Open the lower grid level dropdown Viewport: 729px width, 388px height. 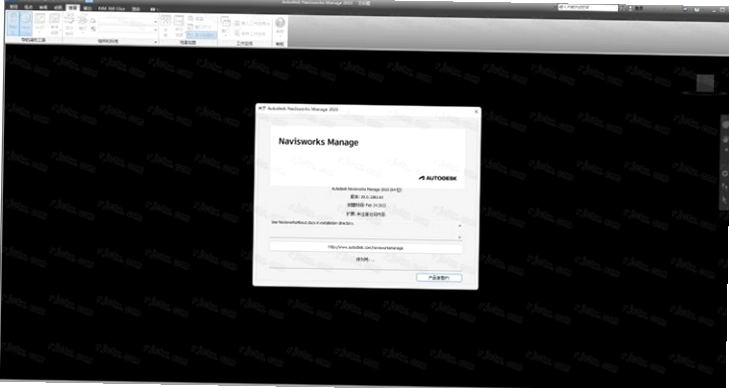tap(128, 30)
